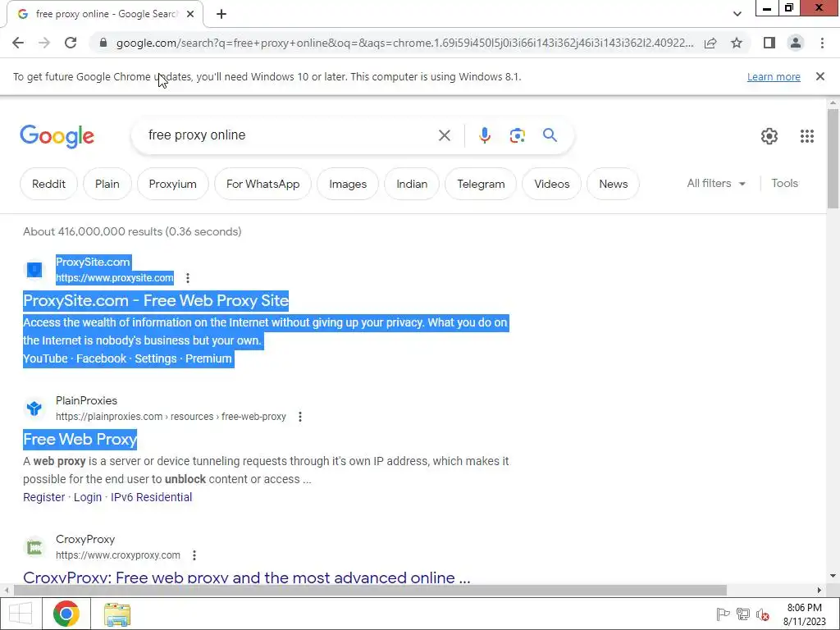The image size is (840, 630).
Task: Open ProxySite.com result title
Action: click(156, 300)
